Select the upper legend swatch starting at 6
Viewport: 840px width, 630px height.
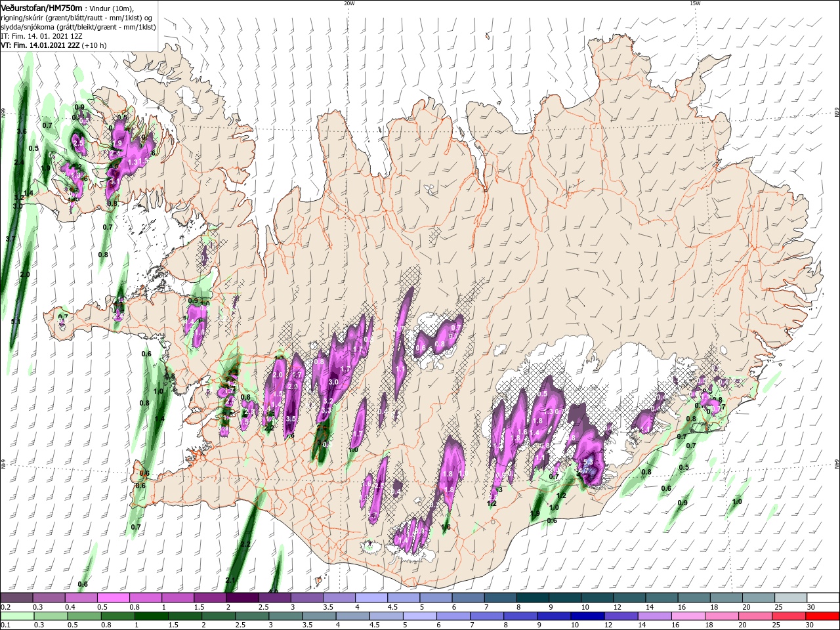coord(467,598)
